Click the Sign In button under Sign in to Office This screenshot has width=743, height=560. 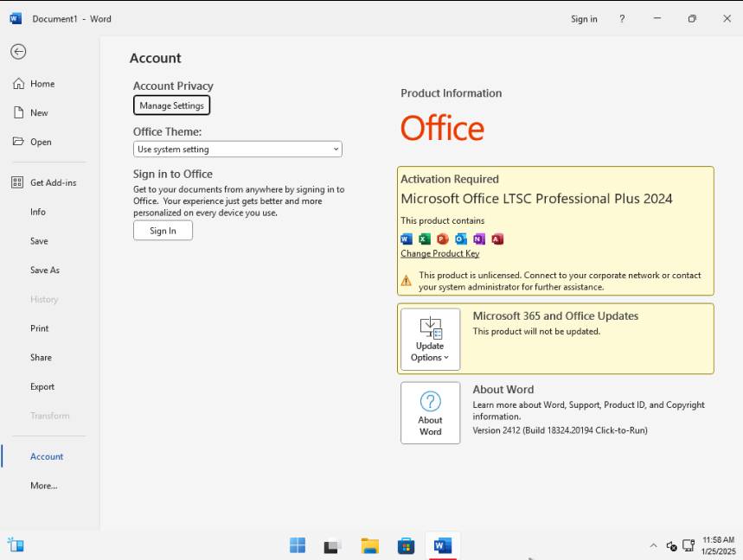pyautogui.click(x=163, y=231)
